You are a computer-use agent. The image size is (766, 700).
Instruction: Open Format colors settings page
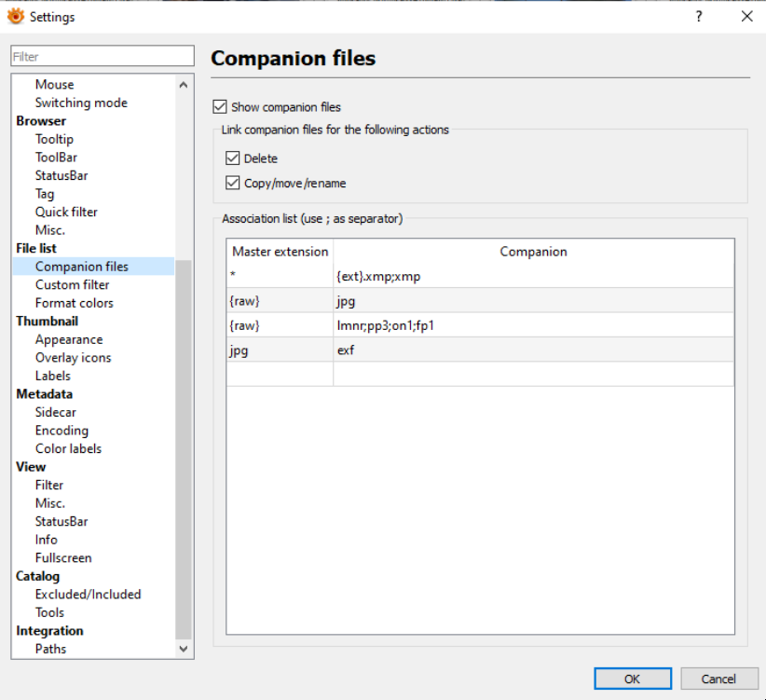(74, 303)
